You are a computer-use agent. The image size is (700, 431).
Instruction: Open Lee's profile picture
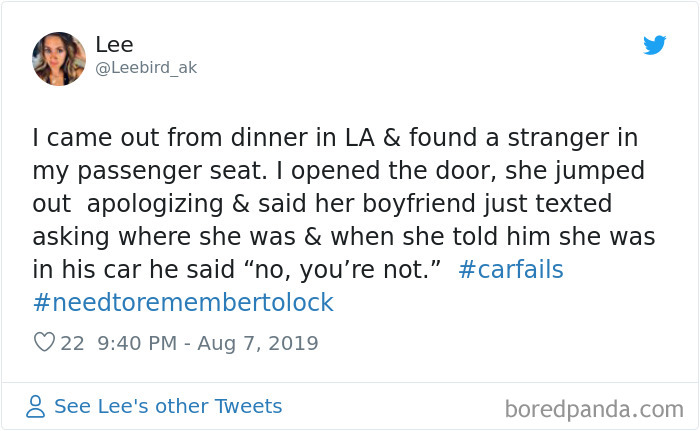tap(59, 59)
